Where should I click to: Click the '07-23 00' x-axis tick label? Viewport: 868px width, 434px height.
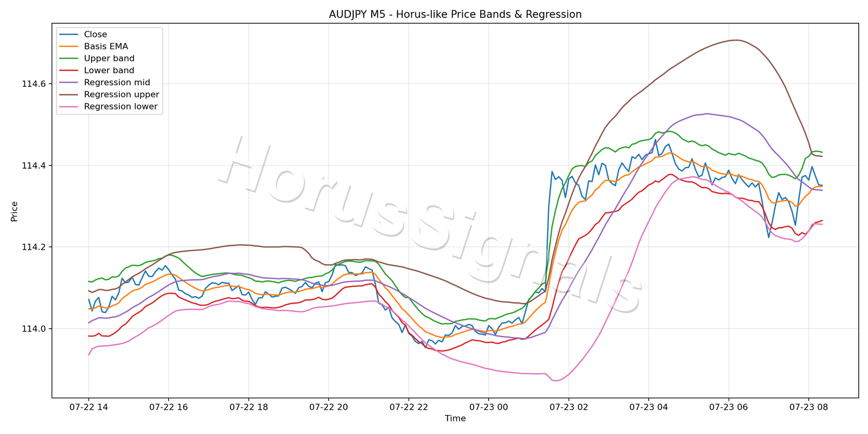tap(488, 407)
